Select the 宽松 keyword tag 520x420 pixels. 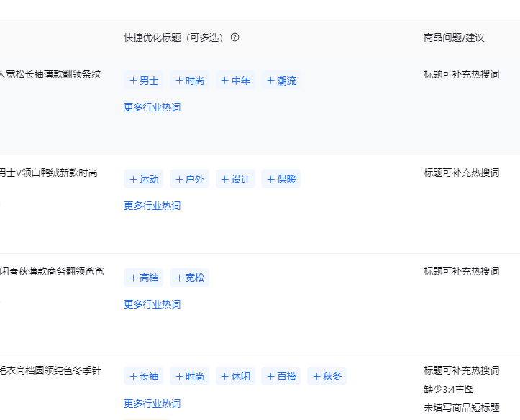tap(190, 278)
